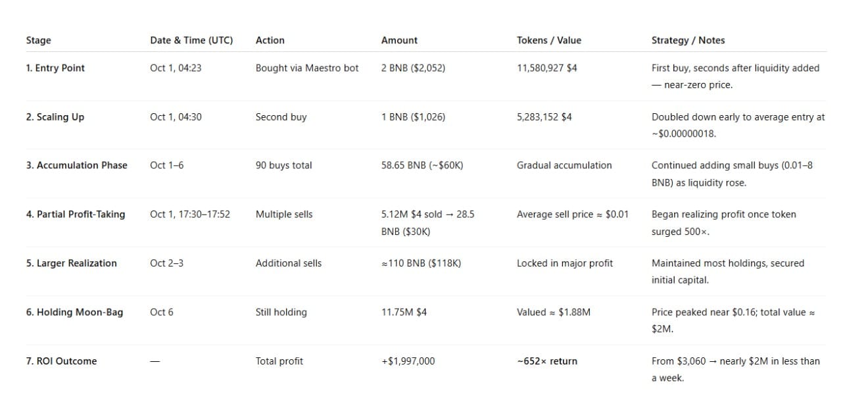Select the '2 BNB ($2,052)' amount
Image resolution: width=868 pixels, height=404 pixels.
(413, 68)
